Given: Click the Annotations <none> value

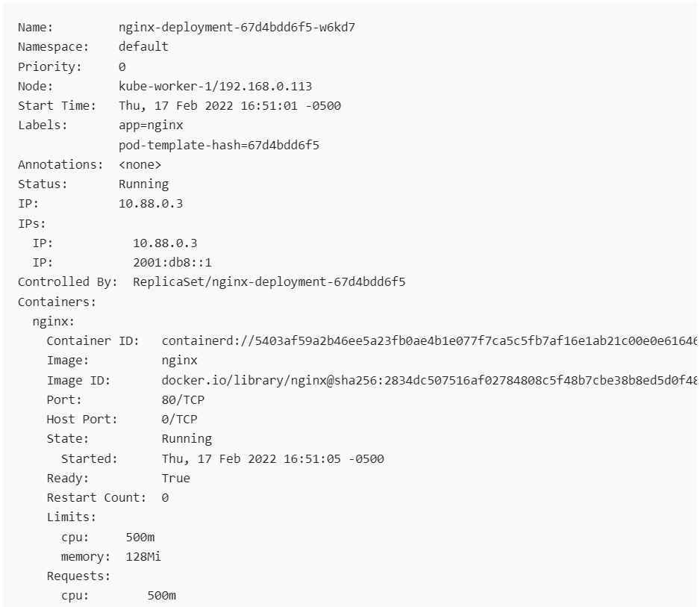Looking at the screenshot, I should (x=140, y=164).
